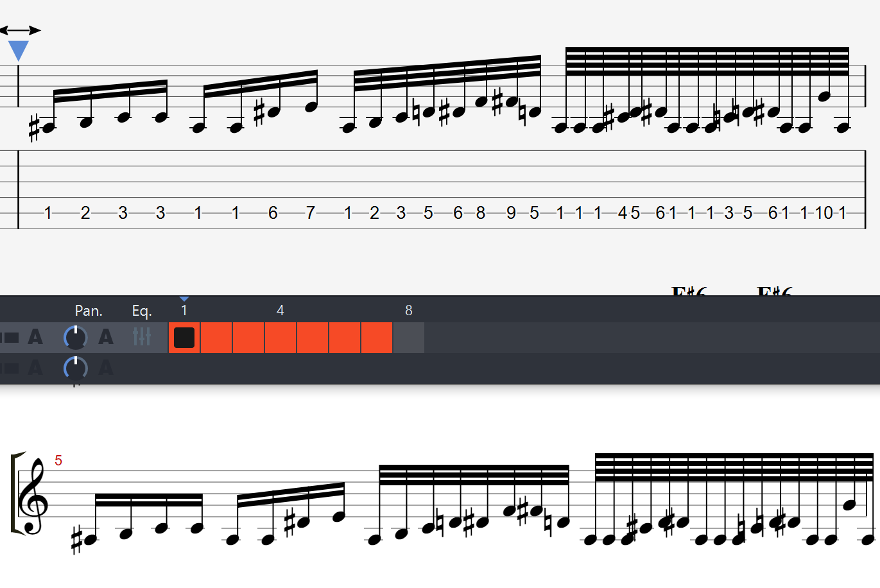Image resolution: width=880 pixels, height=588 pixels.
Task: Toggle volume automation A on the first track
Action: click(35, 336)
